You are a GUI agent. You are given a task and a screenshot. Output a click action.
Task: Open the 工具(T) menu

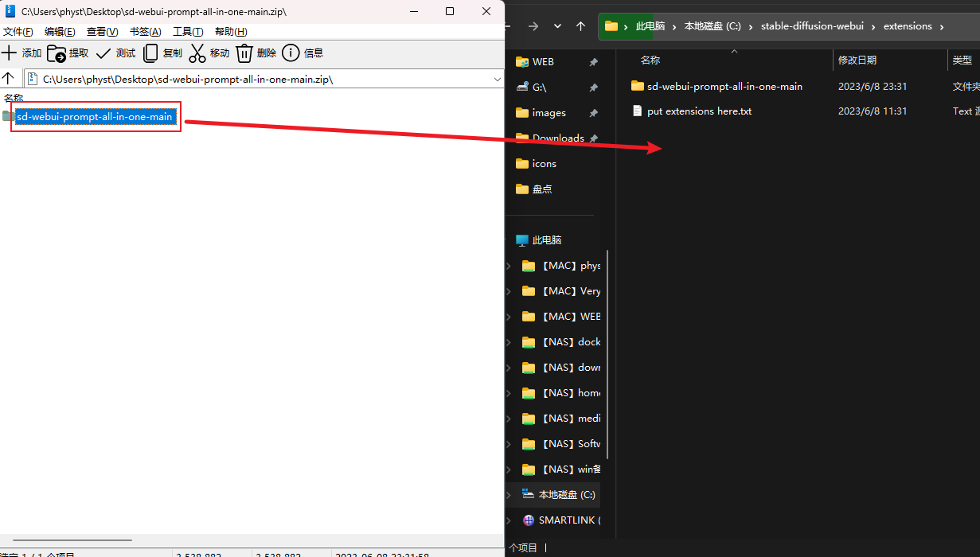coord(188,32)
